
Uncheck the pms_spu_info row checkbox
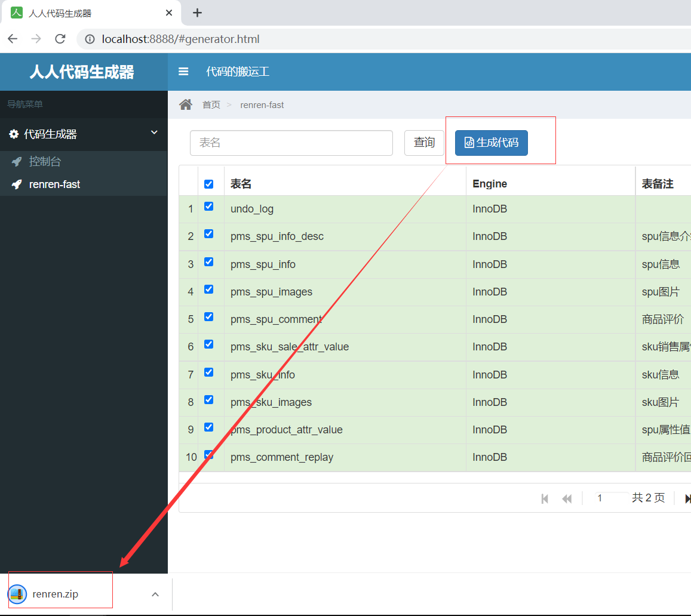pos(209,261)
